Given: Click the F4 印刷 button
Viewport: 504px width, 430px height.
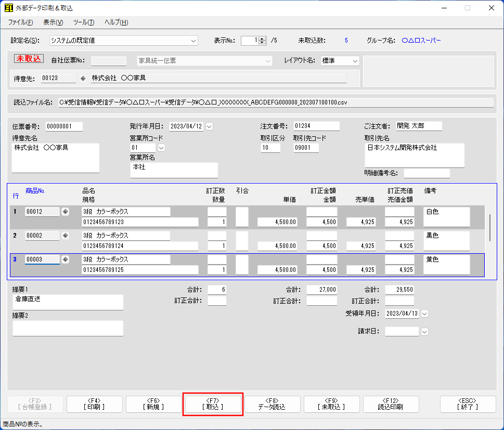Looking at the screenshot, I should coord(95,404).
